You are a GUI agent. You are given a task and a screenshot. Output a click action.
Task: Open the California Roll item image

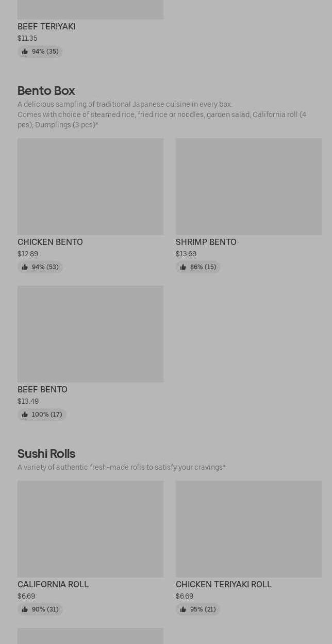coord(90,529)
